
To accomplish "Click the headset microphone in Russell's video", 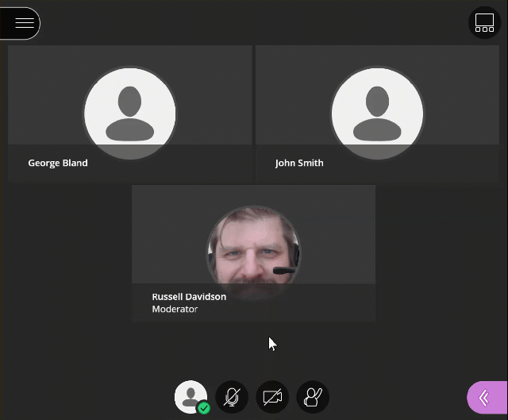I will (285, 271).
